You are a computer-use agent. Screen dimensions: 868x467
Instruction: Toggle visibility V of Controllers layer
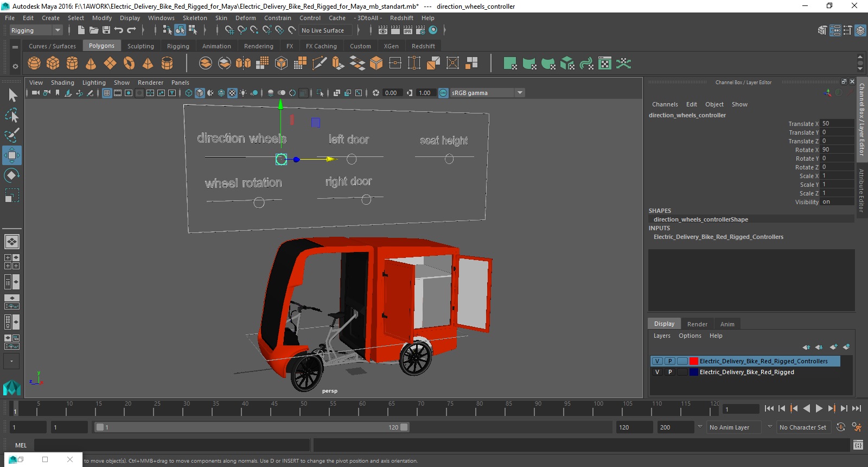[657, 361]
